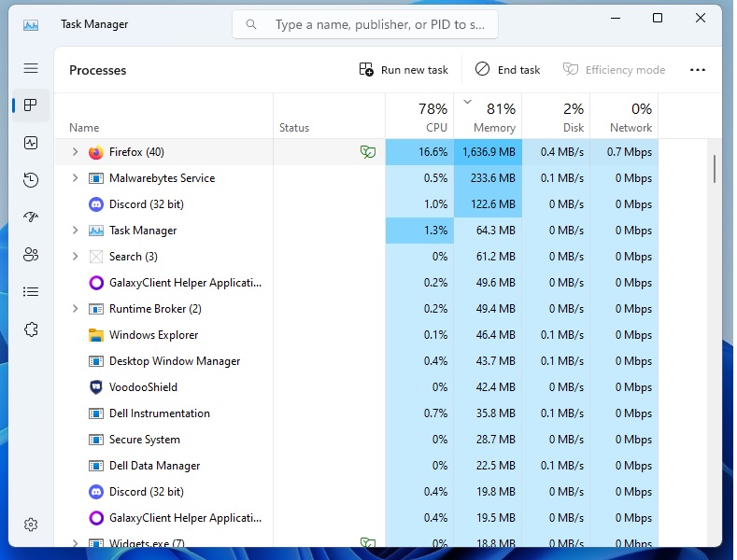
Task: Click Dell Instrumentation 0.7% CPU cell
Action: (x=419, y=413)
